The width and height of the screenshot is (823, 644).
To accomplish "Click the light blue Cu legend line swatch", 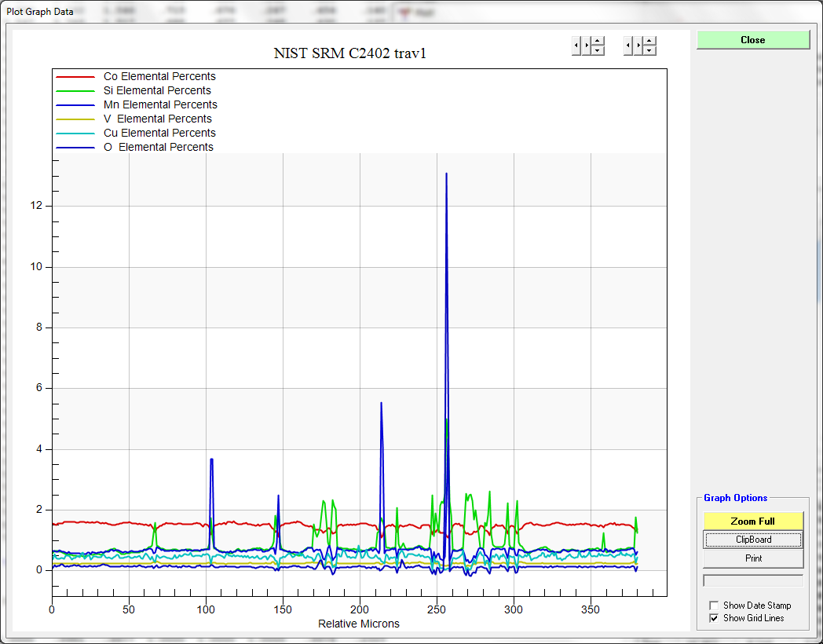I will [75, 134].
